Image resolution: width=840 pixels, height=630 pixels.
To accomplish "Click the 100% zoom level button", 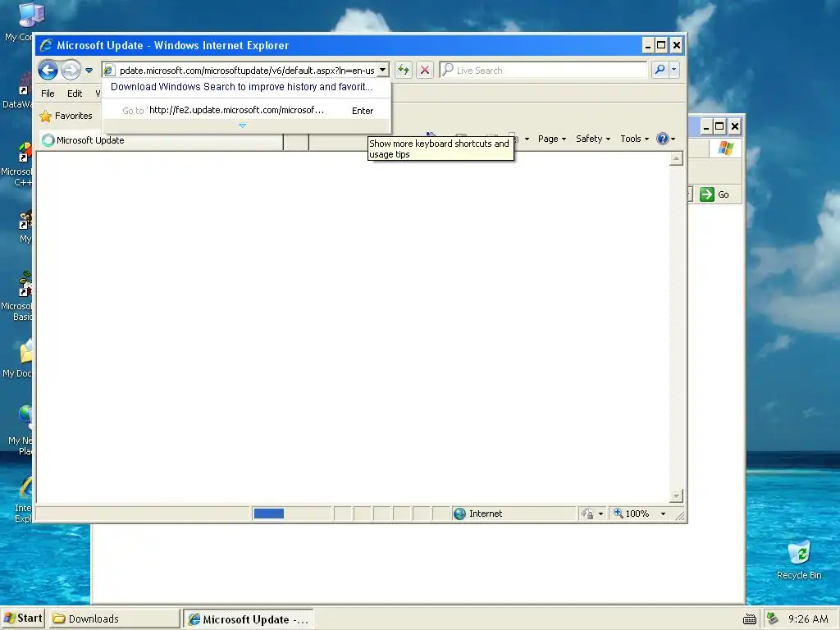I will tap(631, 514).
